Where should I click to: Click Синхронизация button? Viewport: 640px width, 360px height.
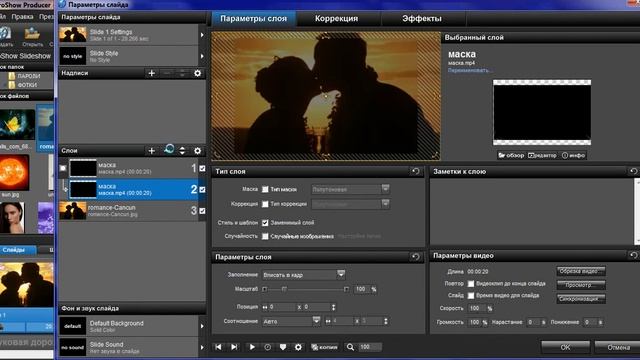tap(581, 299)
